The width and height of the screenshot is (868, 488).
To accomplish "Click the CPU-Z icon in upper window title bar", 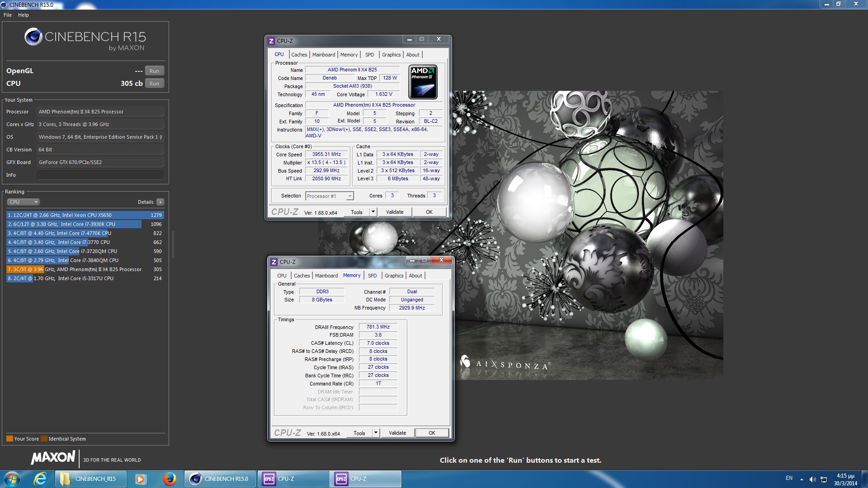I will (271, 41).
